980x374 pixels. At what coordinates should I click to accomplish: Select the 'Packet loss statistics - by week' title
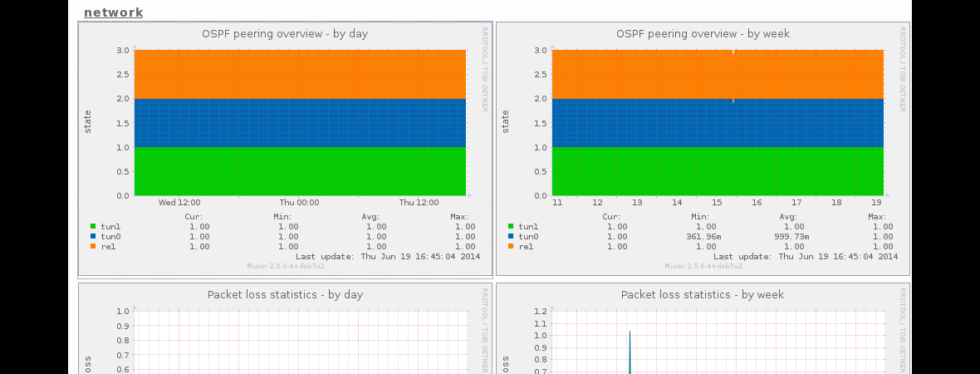pos(703,294)
